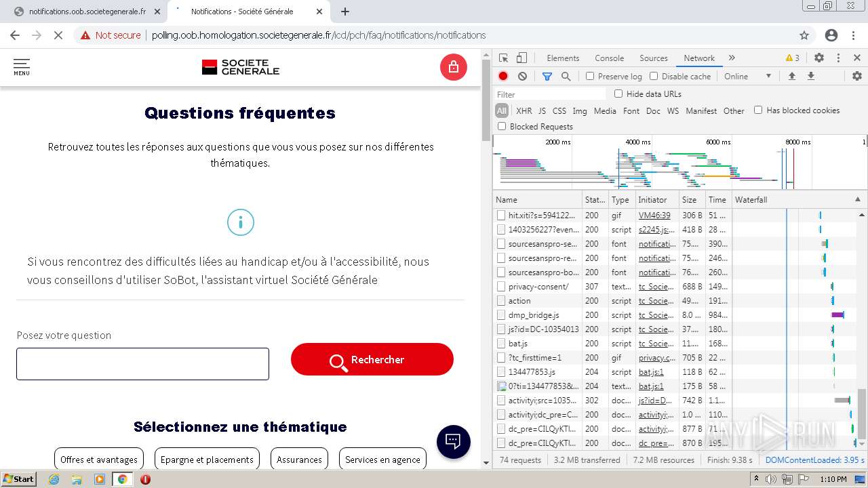
Task: Click the Société Générale logo
Action: (x=241, y=67)
